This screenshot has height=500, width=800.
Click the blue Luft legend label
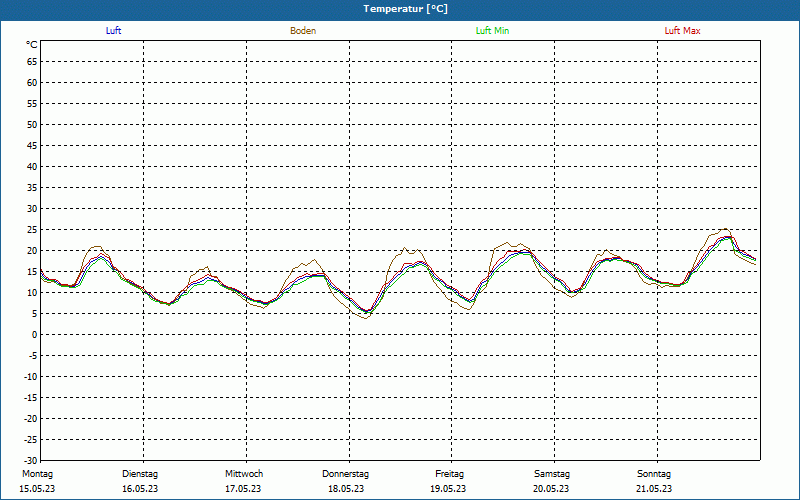113,31
